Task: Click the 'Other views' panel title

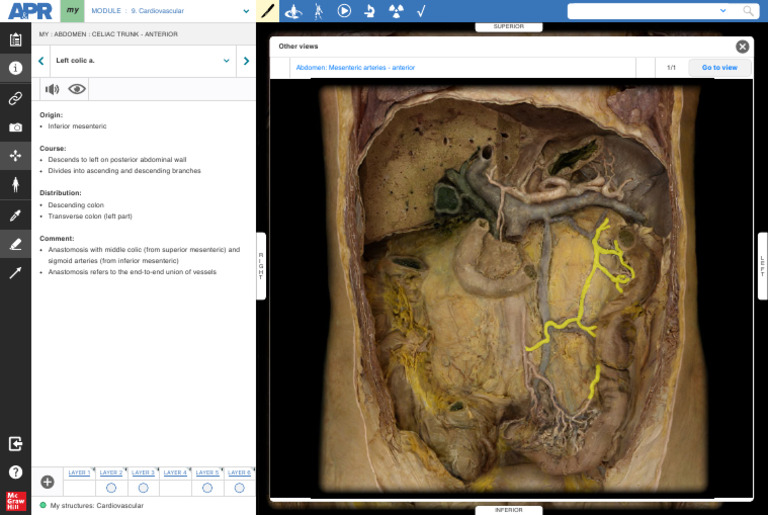Action: click(x=298, y=46)
